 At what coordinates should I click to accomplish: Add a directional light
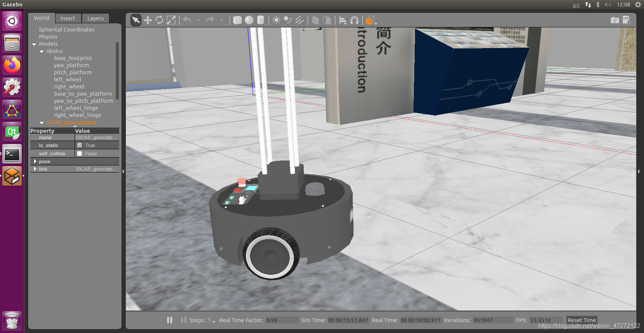[x=300, y=20]
